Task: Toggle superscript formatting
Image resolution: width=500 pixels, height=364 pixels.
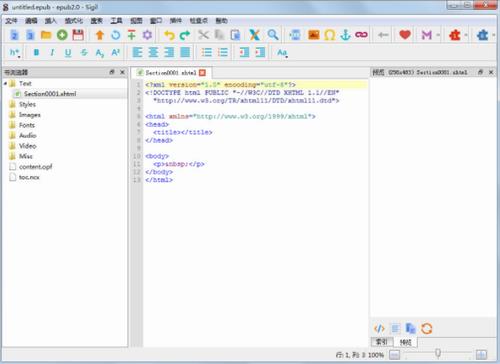Action: (x=115, y=52)
